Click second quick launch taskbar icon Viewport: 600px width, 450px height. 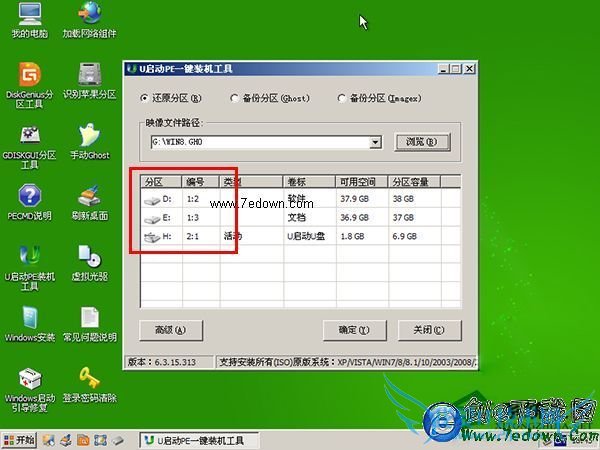[66, 440]
